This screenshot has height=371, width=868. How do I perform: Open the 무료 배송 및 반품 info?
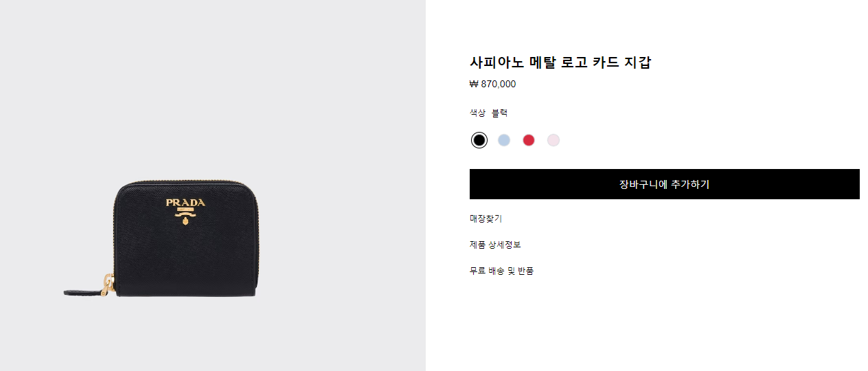(501, 271)
